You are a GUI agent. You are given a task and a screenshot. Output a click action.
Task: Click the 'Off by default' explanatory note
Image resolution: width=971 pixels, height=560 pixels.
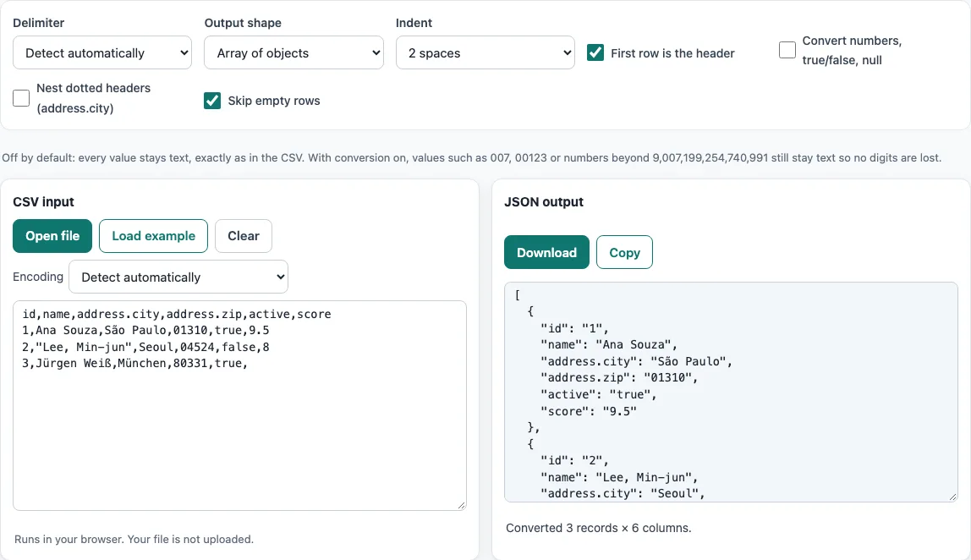[471, 157]
